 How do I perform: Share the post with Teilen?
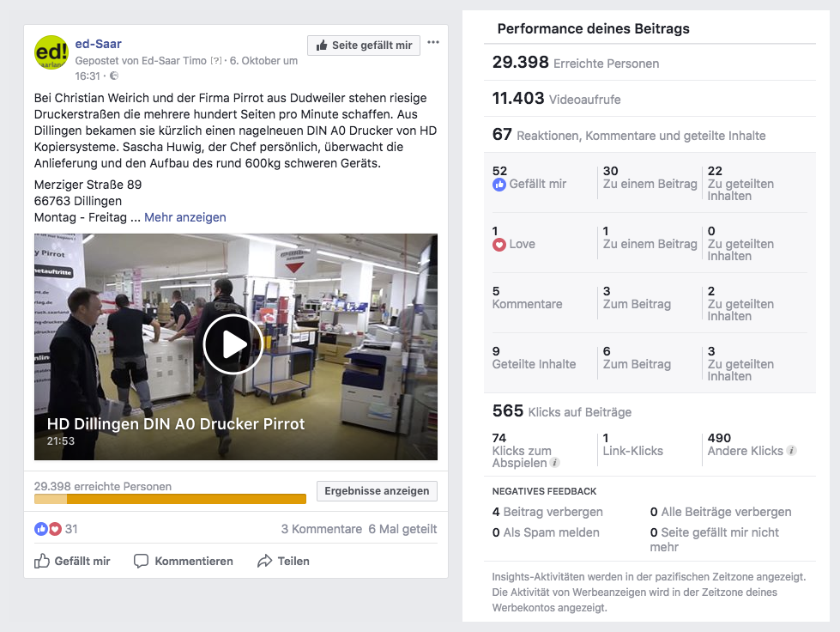pyautogui.click(x=283, y=562)
